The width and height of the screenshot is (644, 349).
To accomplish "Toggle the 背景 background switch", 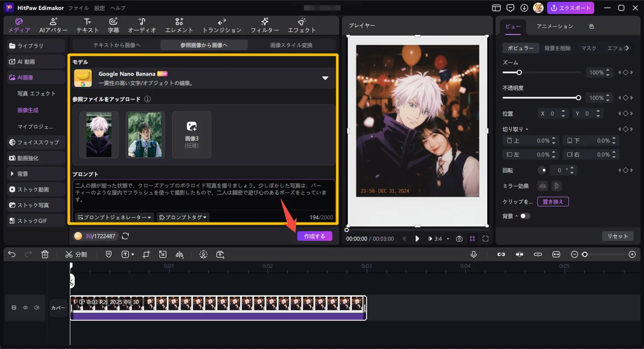I will 524,216.
